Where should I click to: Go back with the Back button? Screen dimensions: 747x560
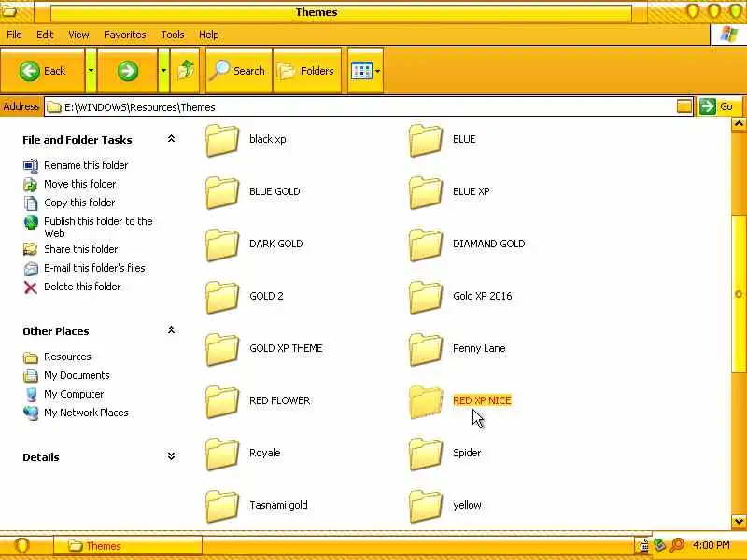(x=42, y=71)
